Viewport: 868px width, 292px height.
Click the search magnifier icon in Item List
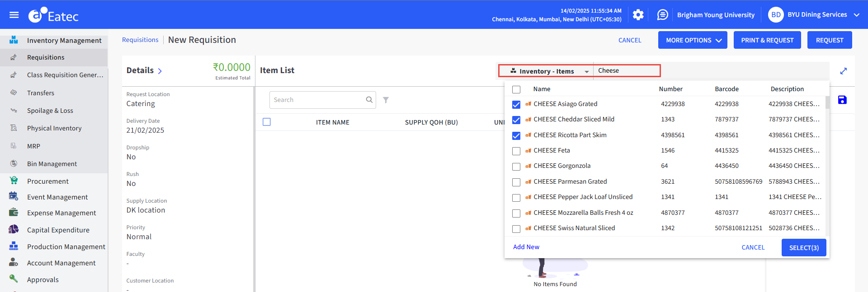(x=369, y=100)
